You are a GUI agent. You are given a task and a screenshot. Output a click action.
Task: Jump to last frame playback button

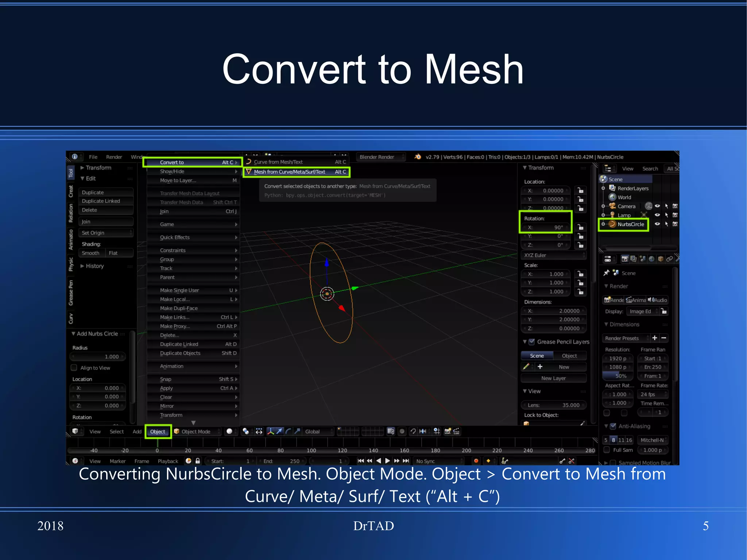pyautogui.click(x=406, y=461)
